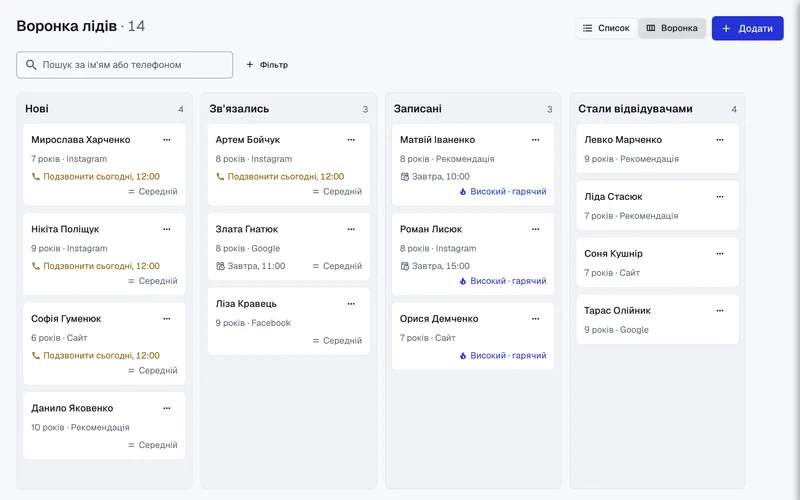
Task: Click phone icon on Нікіта Поліщук card
Action: [36, 266]
